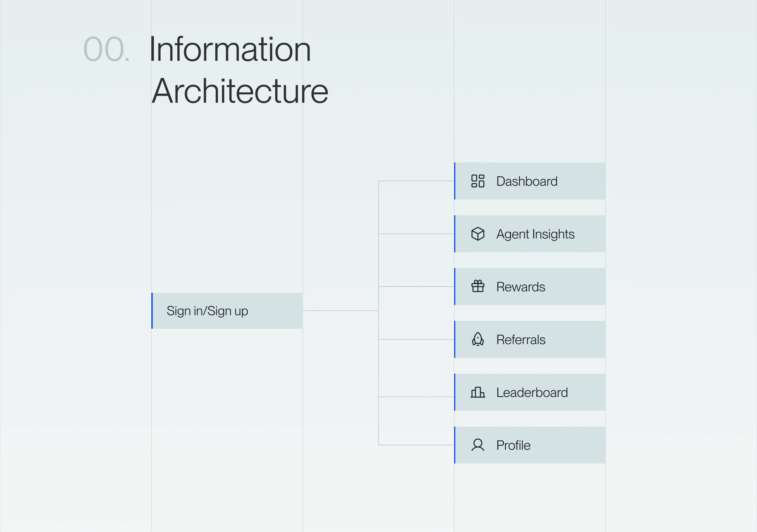757x532 pixels.
Task: Go to Referrals text label
Action: (521, 340)
